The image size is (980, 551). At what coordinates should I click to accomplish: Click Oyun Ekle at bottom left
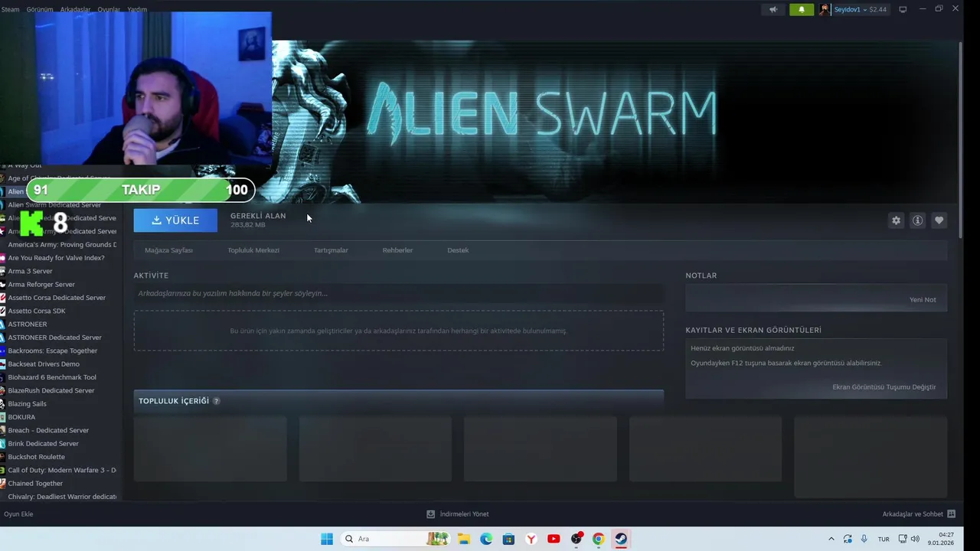coord(18,514)
